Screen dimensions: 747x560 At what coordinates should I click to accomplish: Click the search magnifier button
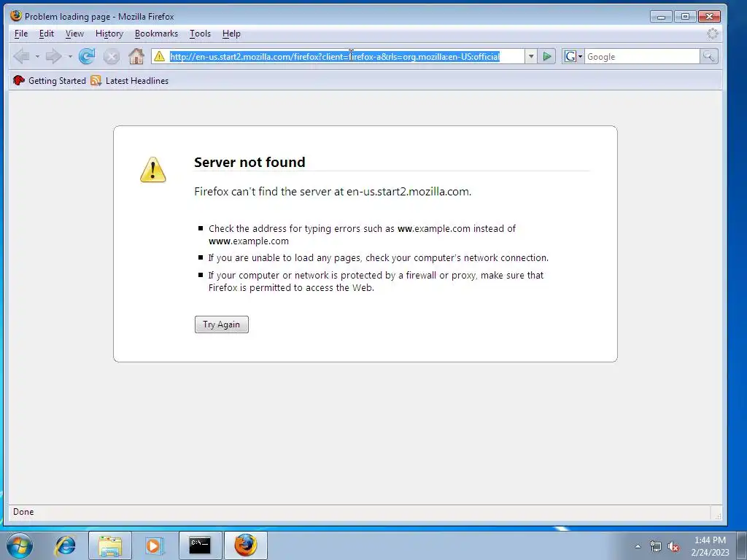point(708,56)
